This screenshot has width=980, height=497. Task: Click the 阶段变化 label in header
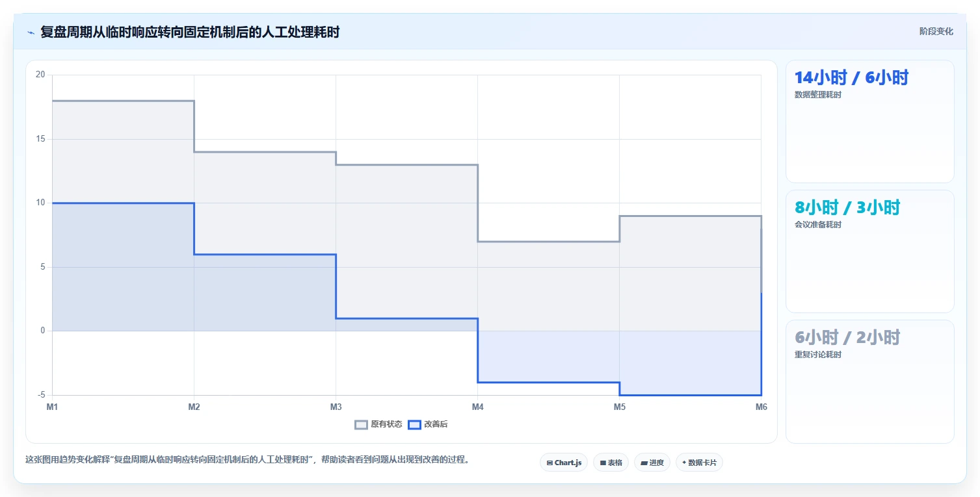(936, 31)
